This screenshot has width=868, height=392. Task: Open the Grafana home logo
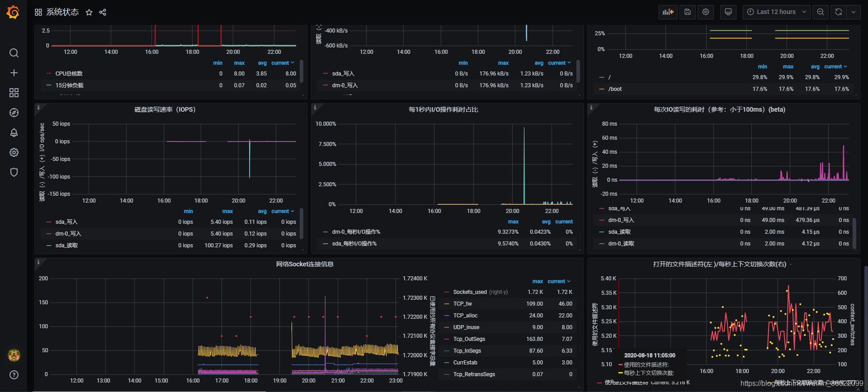13,12
